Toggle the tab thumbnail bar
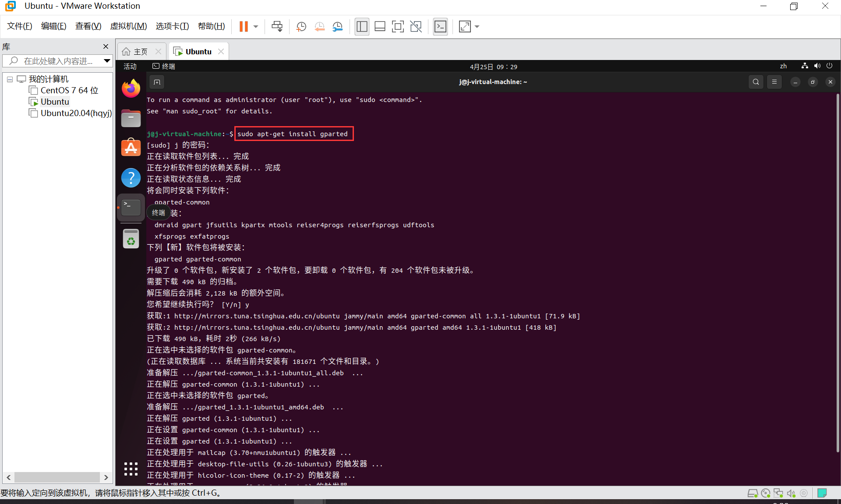841x504 pixels. click(379, 26)
